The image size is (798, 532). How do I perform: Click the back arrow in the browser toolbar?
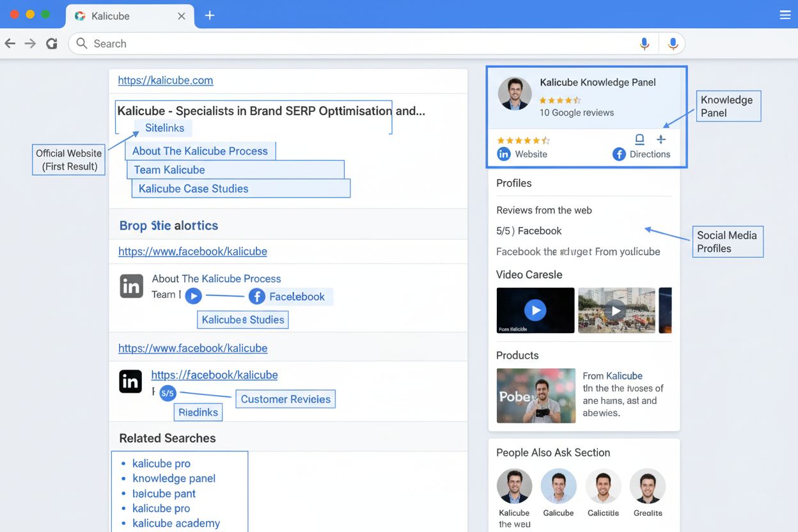pos(10,43)
